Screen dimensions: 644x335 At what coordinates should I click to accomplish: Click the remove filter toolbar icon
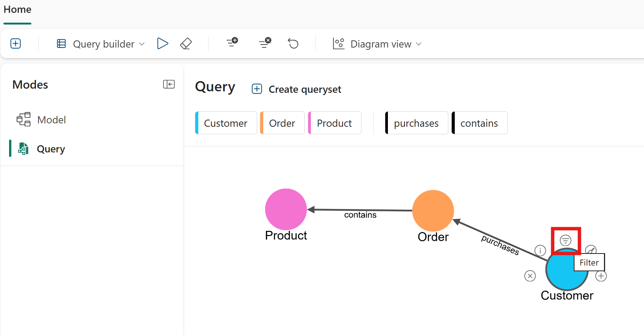(x=265, y=43)
